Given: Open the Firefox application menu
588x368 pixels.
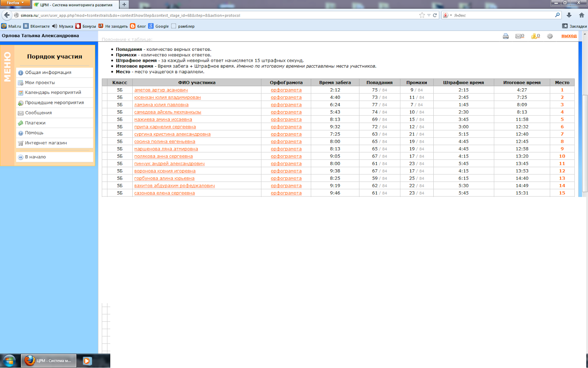Looking at the screenshot, I should 15,3.
